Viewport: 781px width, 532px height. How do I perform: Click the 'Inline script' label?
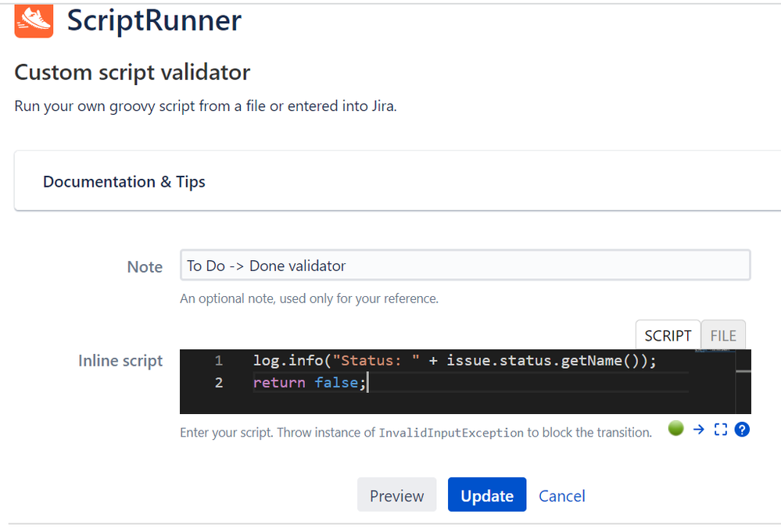(120, 360)
